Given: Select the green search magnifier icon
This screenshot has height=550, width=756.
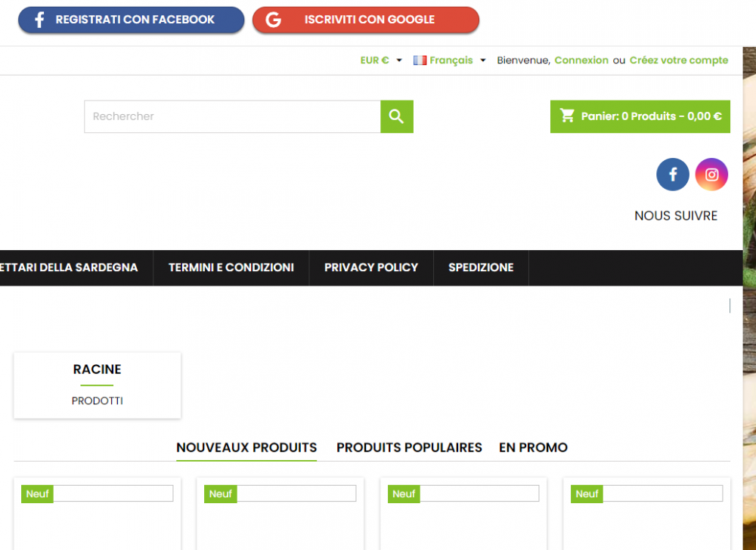Looking at the screenshot, I should click(396, 116).
